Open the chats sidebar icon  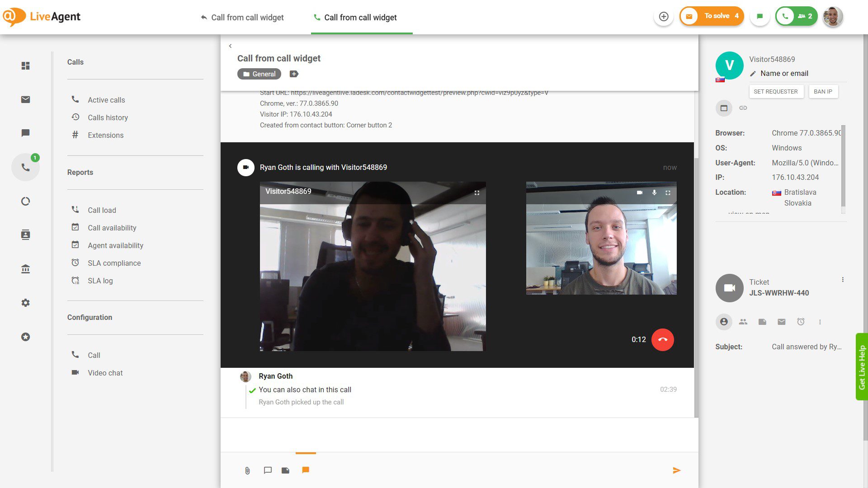(26, 133)
